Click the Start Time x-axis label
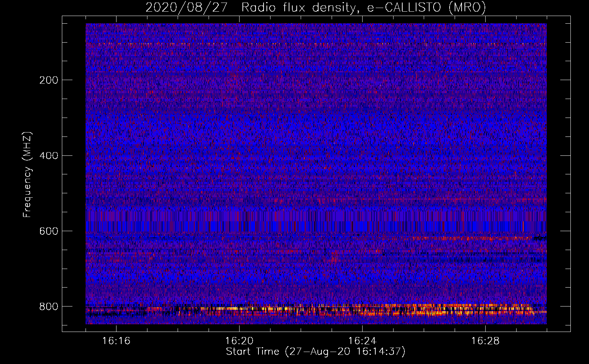The width and height of the screenshot is (589, 364). click(253, 352)
